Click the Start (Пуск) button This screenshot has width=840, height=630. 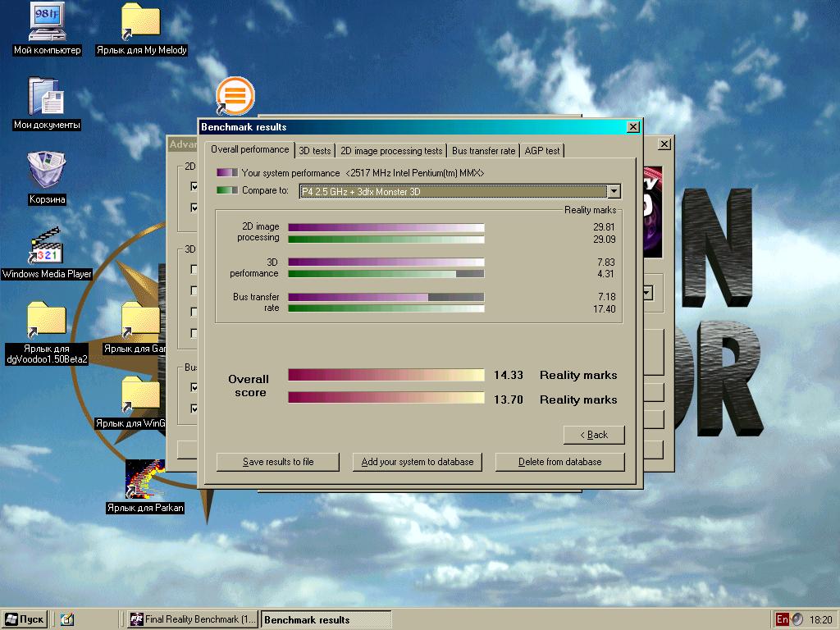click(x=25, y=619)
